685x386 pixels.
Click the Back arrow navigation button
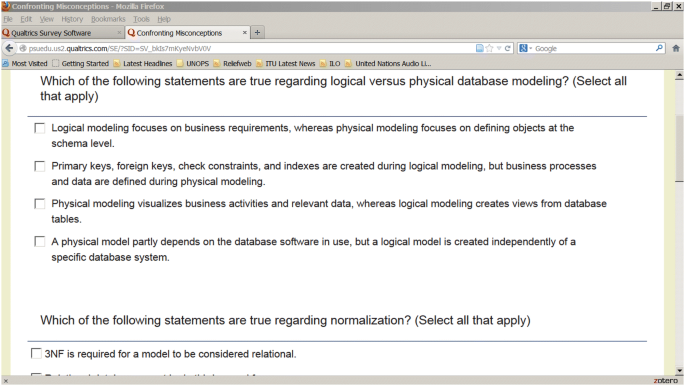coord(9,48)
